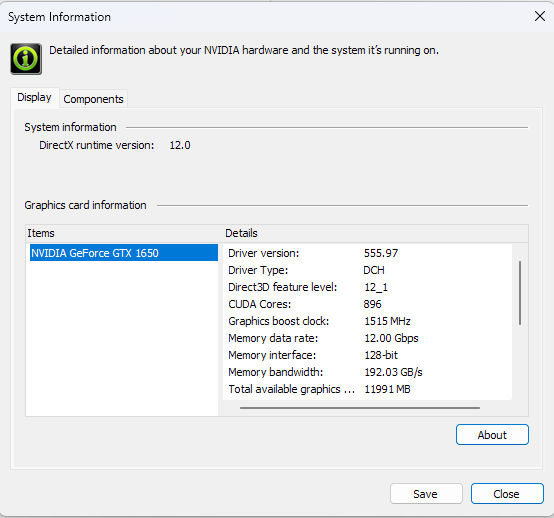This screenshot has height=518, width=554.
Task: Click the green NVIDIA info icon
Action: click(26, 59)
